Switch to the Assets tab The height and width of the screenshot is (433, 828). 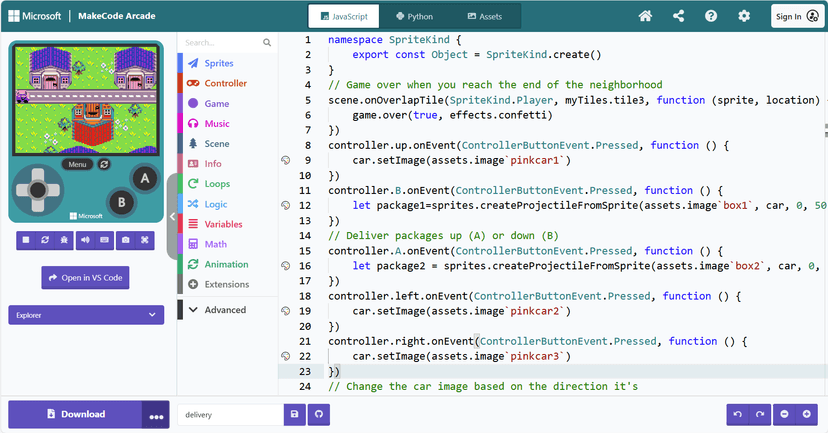point(485,16)
